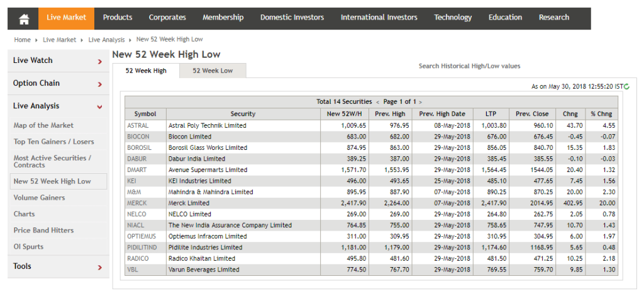Select New 52 Week High Low sidebar item
The image size is (644, 291).
[x=58, y=181]
